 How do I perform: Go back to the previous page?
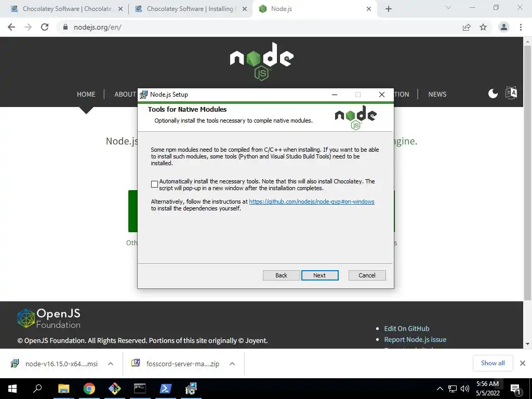[x=11, y=27]
